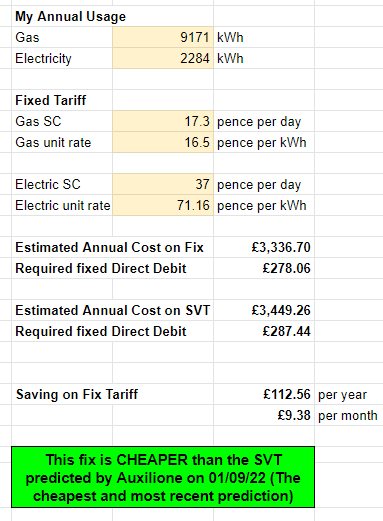Select the Electric unit rate 71.16 cell
This screenshot has height=521, width=383.
(x=163, y=205)
